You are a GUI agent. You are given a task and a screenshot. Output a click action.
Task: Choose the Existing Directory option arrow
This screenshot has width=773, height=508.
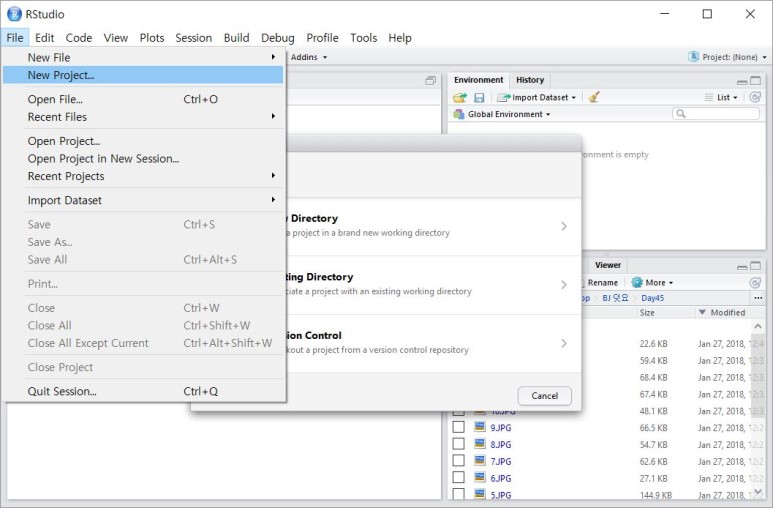563,285
